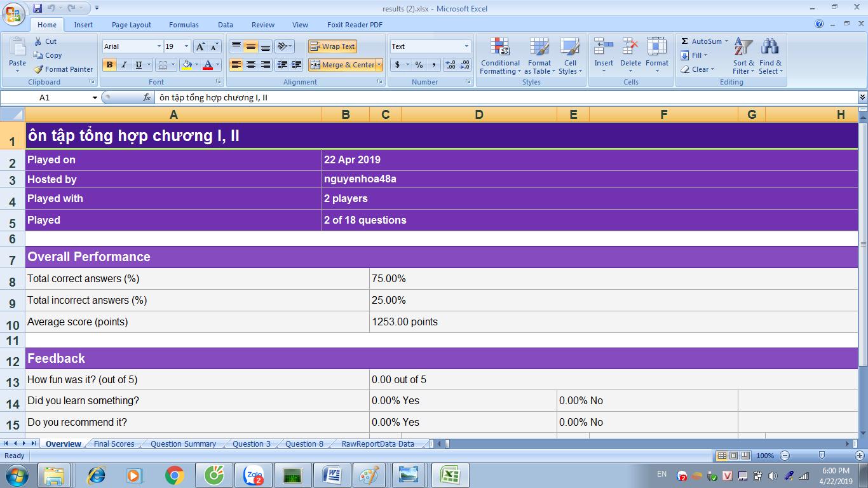Switch to the Question Summary sheet
Image resolution: width=868 pixels, height=488 pixels.
tap(183, 444)
